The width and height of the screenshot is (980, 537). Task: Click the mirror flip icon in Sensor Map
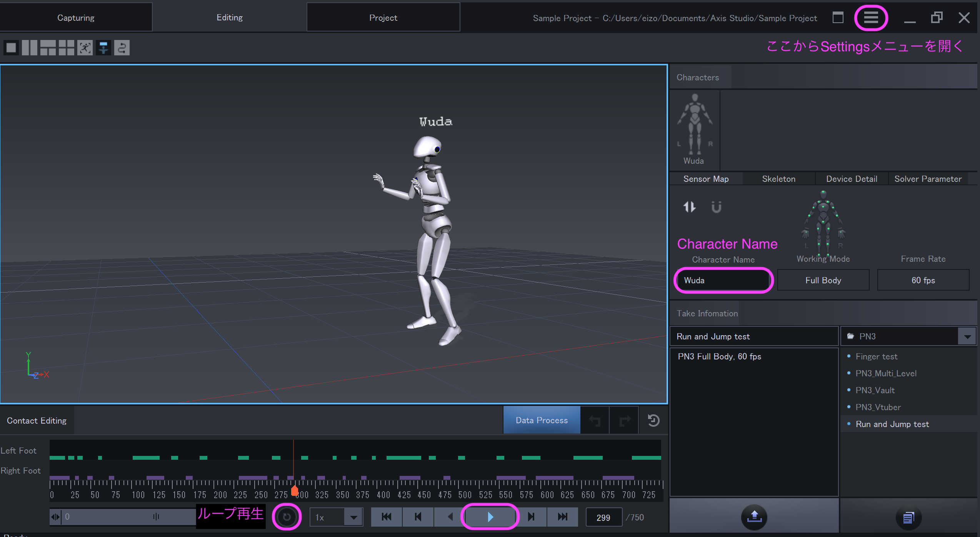pyautogui.click(x=689, y=207)
